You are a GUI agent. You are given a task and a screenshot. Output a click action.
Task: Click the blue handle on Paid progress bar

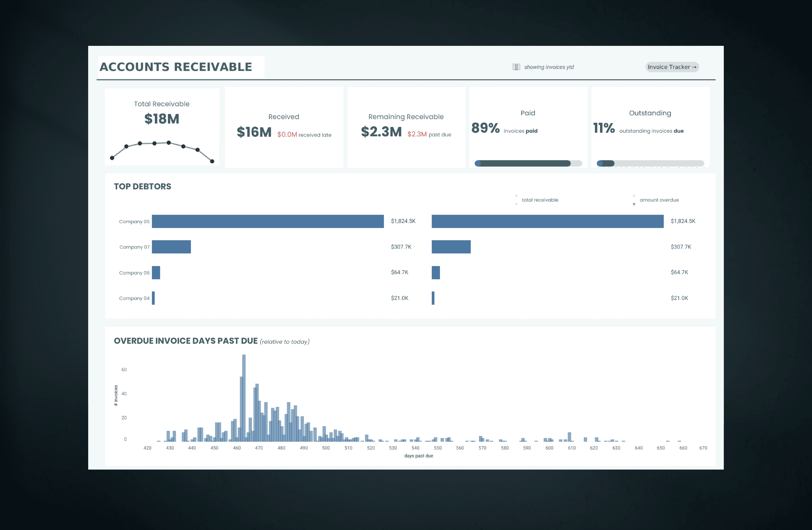[x=478, y=163]
